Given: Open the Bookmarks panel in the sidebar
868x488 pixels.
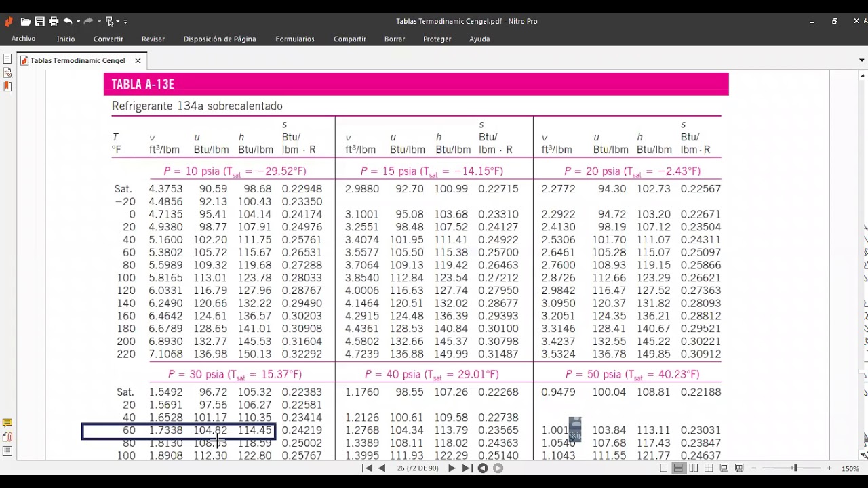Looking at the screenshot, I should [x=7, y=86].
